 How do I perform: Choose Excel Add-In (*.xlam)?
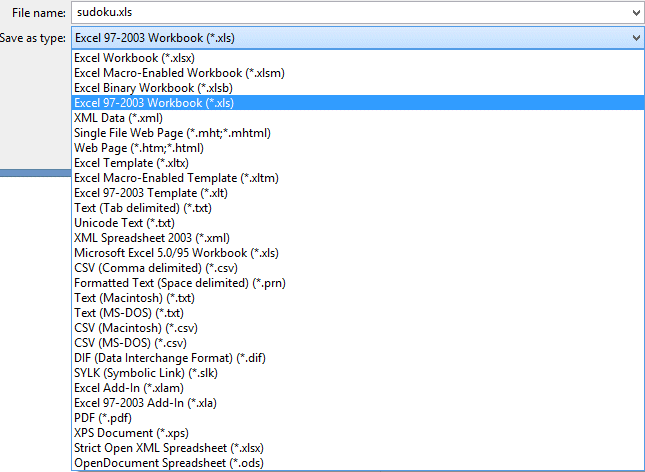(358, 388)
